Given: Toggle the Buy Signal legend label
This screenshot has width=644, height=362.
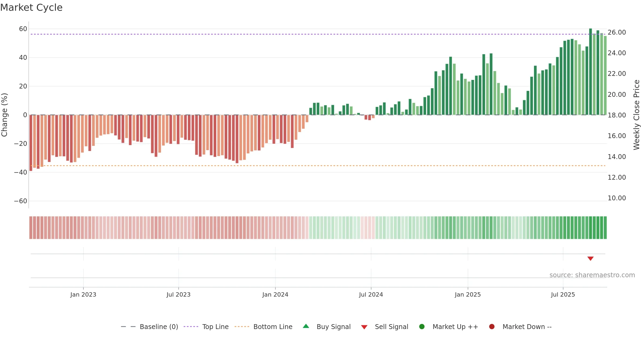Looking at the screenshot, I should (334, 327).
